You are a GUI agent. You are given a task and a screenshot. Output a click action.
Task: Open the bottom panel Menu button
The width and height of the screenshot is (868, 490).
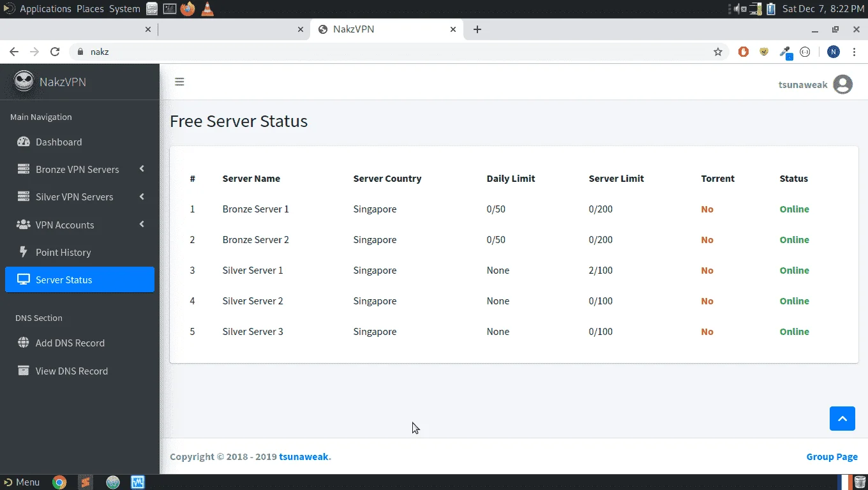22,482
